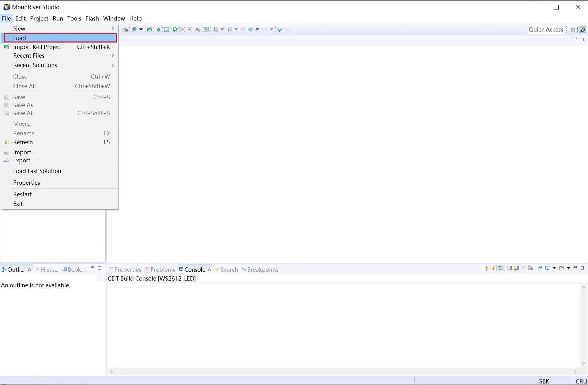Toggle build console wrap arrows button
This screenshot has height=385, width=588.
coord(500,268)
